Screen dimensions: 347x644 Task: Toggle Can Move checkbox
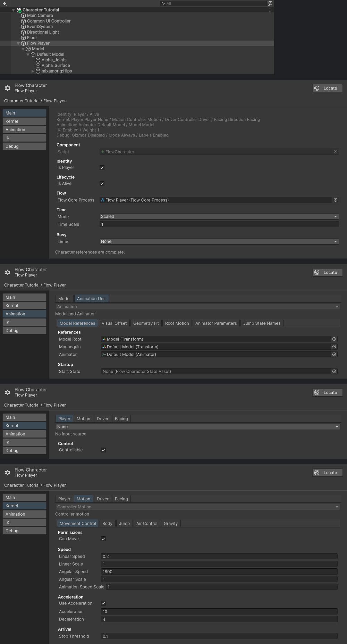103,539
